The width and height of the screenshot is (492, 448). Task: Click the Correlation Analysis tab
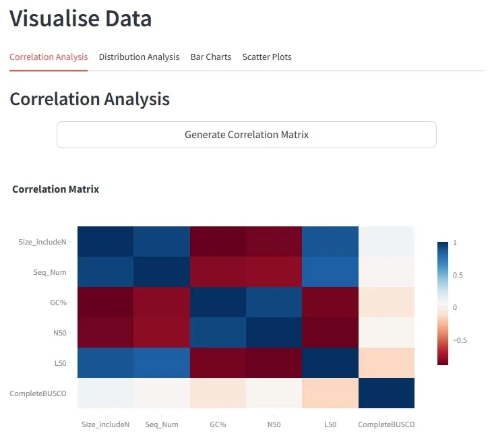(49, 57)
